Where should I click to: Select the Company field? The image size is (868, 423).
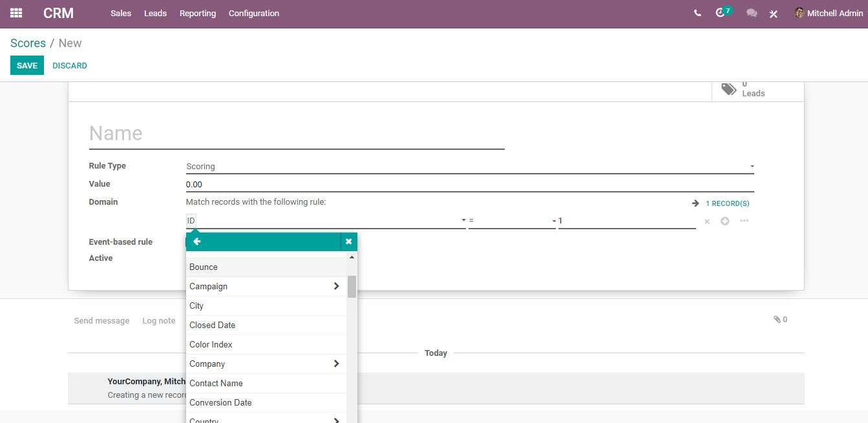point(266,364)
